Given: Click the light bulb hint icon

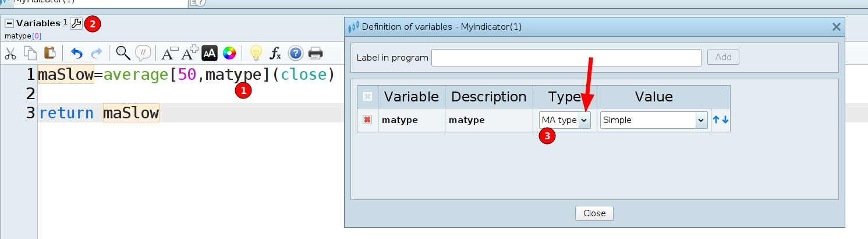Looking at the screenshot, I should (256, 54).
